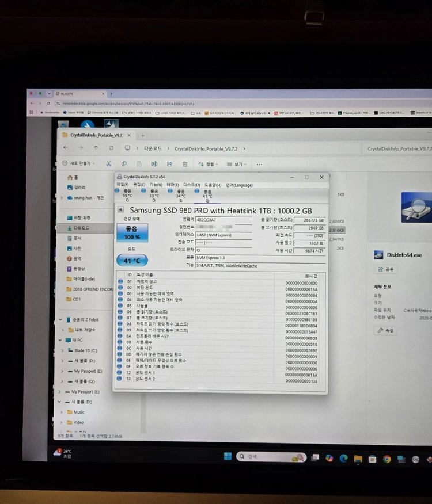
Task: Click 다운로드 in the Explorer breadcrumb path
Action: coord(153,148)
